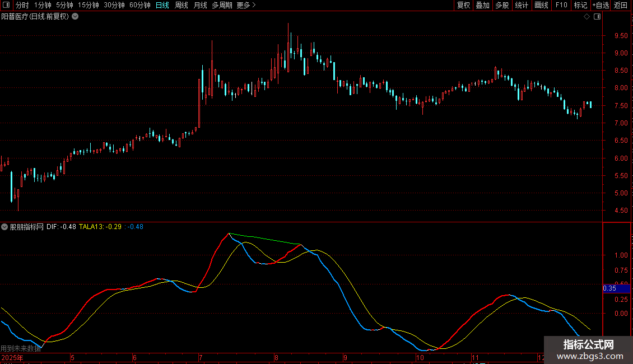Click the 阳普医疗(日线.前复权) title text
This screenshot has width=633, height=364.
pyautogui.click(x=35, y=17)
